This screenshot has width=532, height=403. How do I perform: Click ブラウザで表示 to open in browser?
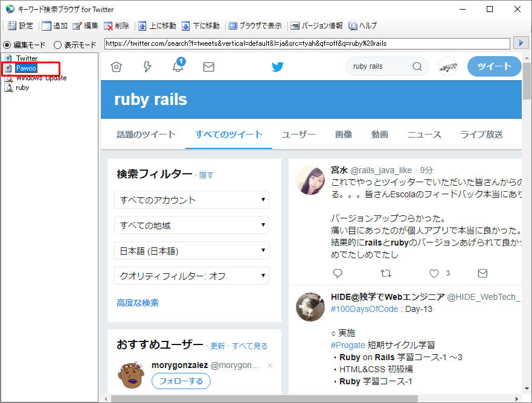(x=255, y=26)
